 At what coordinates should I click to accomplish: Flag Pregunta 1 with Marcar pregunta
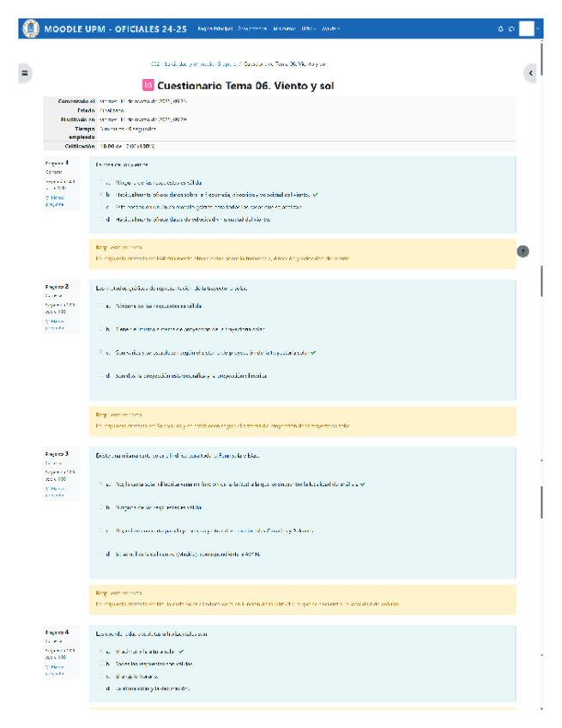pos(55,201)
